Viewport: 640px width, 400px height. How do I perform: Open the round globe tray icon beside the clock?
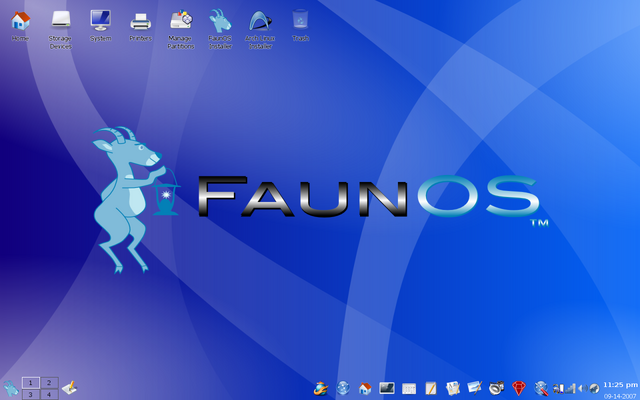(594, 388)
